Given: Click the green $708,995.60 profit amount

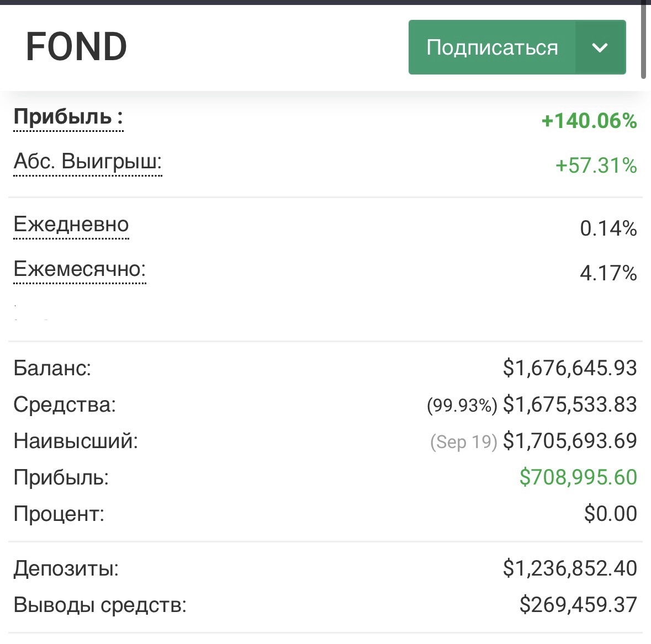Looking at the screenshot, I should (x=578, y=477).
